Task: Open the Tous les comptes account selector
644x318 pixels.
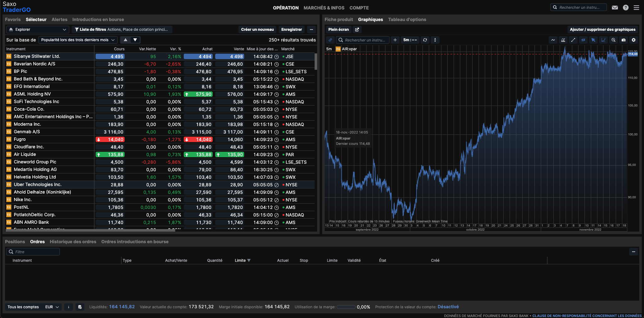Action: pyautogui.click(x=23, y=307)
